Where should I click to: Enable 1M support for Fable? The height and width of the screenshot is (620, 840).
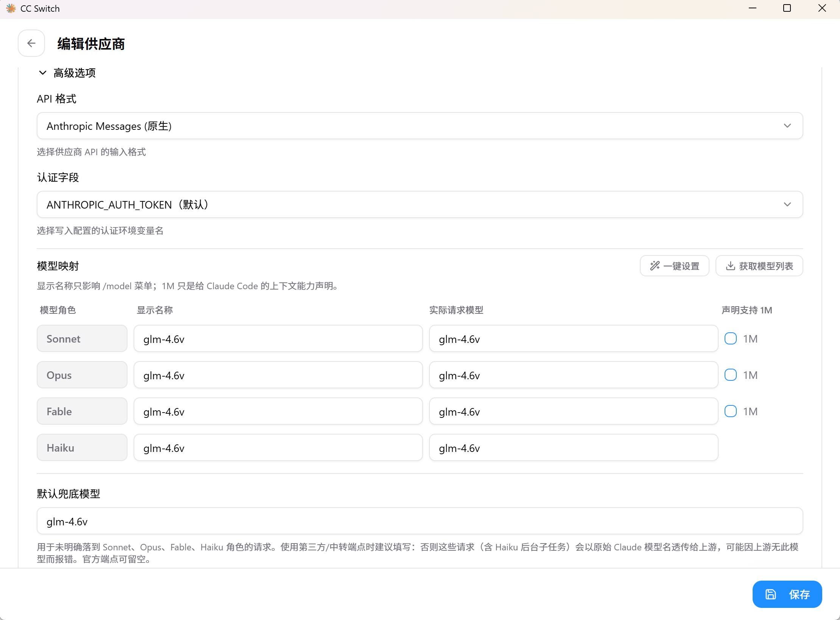click(x=731, y=411)
